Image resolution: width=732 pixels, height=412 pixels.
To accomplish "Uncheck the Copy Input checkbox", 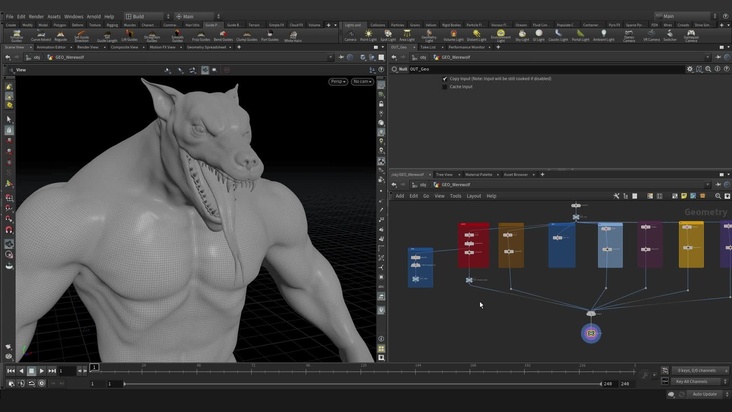I will point(445,78).
